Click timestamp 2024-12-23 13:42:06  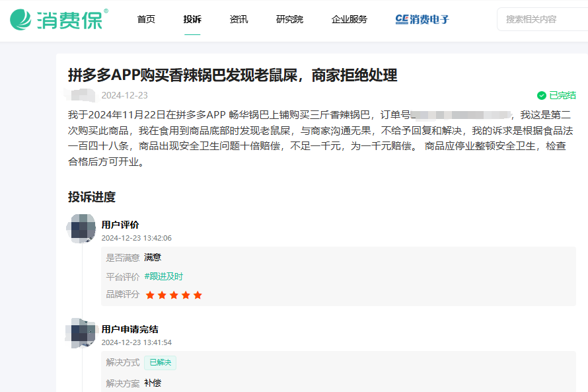click(137, 238)
